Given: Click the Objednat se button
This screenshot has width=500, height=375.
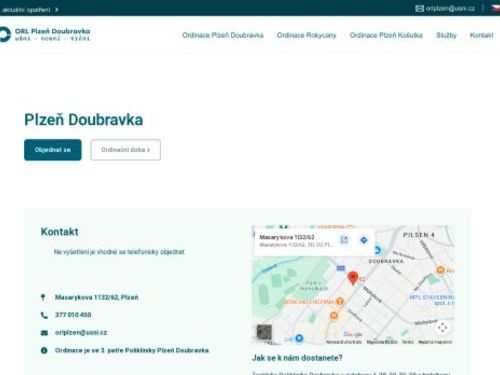Looking at the screenshot, I should point(53,150).
